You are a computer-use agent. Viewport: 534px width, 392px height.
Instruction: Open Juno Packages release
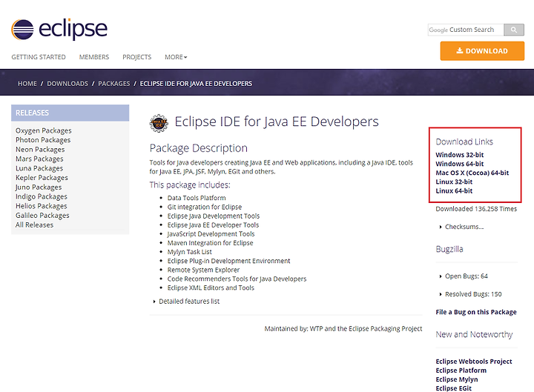click(x=39, y=187)
